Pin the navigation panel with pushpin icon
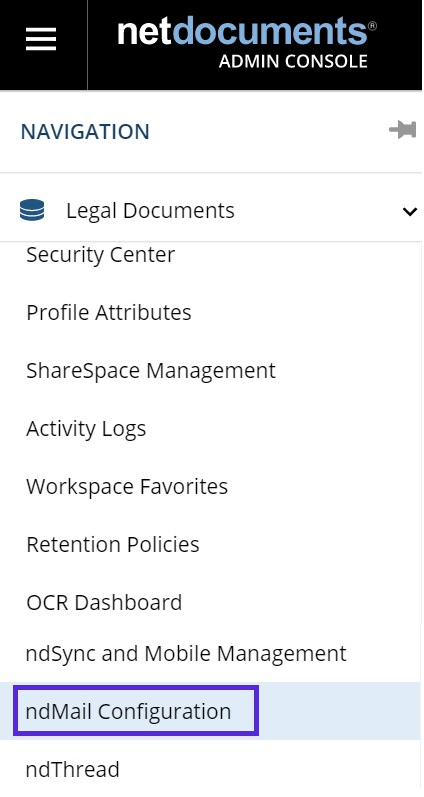 [403, 130]
